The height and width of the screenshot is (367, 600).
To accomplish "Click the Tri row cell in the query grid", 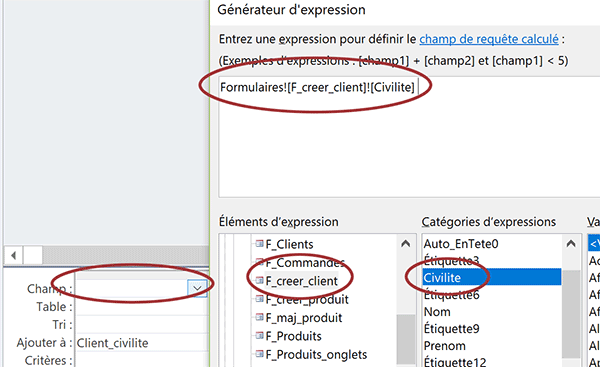I will click(142, 325).
